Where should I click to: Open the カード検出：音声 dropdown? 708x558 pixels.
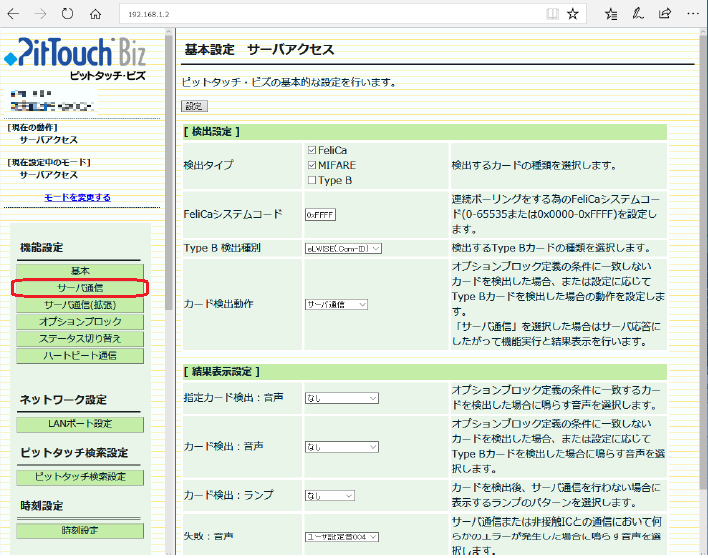pos(342,447)
